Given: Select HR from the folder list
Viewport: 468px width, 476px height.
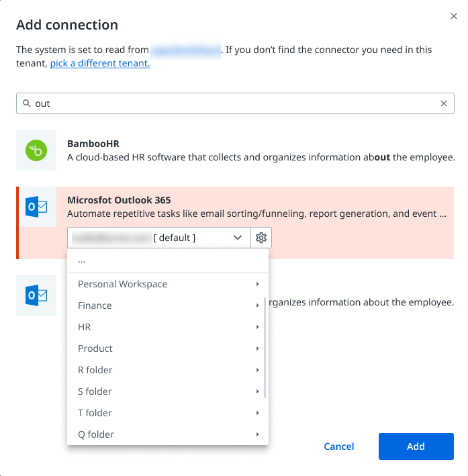Looking at the screenshot, I should pos(85,327).
